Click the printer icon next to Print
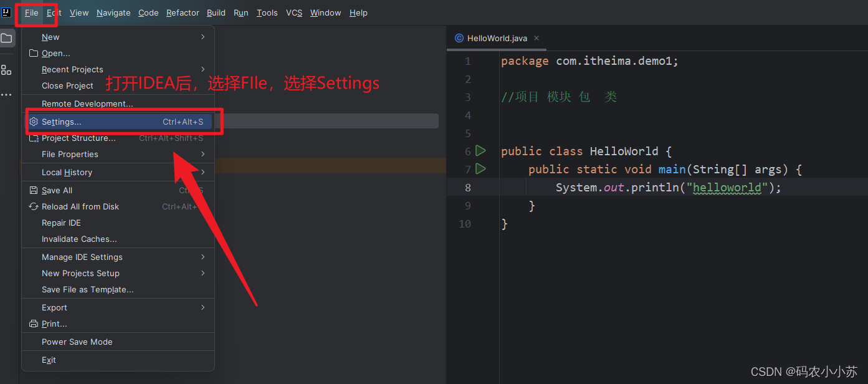Screen dimensions: 868x384 click(32, 324)
